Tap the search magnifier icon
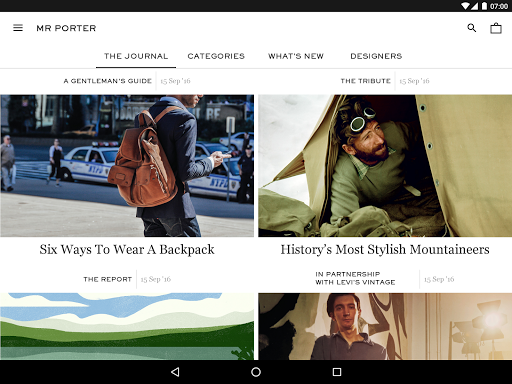Viewport: 512px width, 384px height. (472, 28)
